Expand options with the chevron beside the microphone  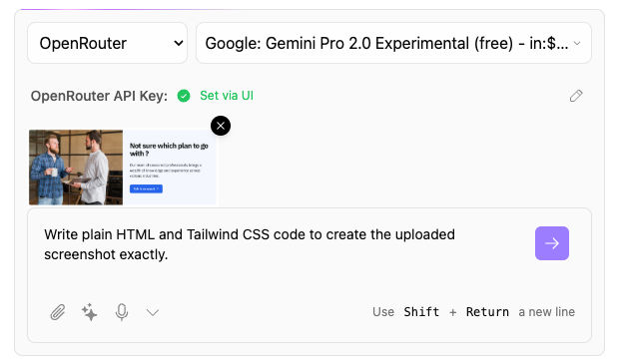(x=153, y=312)
